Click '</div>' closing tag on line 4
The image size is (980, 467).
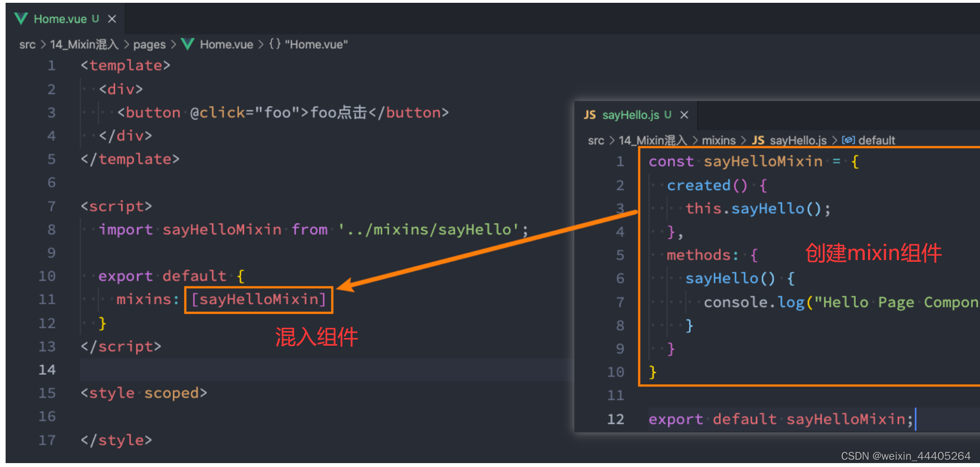(x=125, y=136)
